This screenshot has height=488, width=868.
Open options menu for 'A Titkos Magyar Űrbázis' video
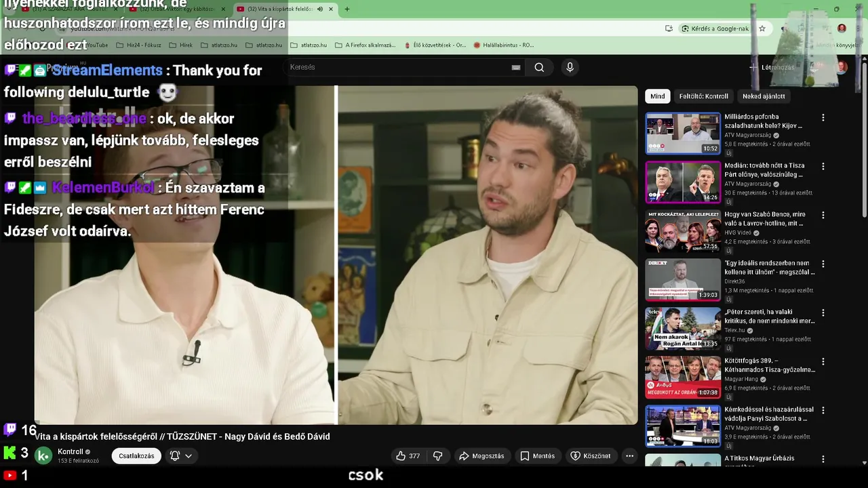click(823, 459)
